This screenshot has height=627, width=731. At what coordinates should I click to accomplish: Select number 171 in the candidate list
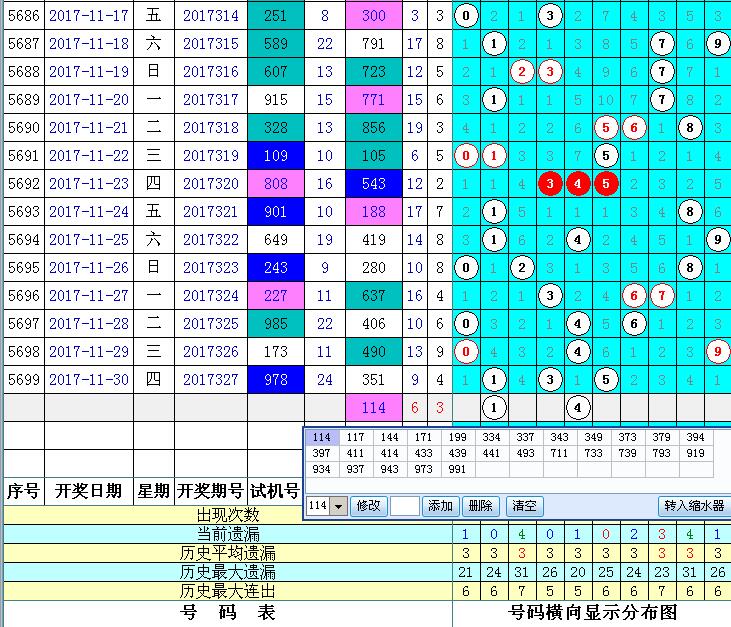424,437
